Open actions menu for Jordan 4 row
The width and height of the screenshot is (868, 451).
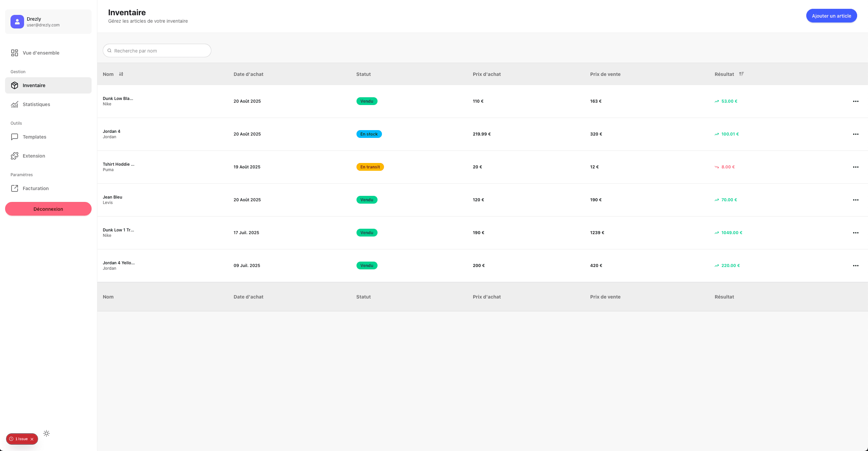point(855,134)
